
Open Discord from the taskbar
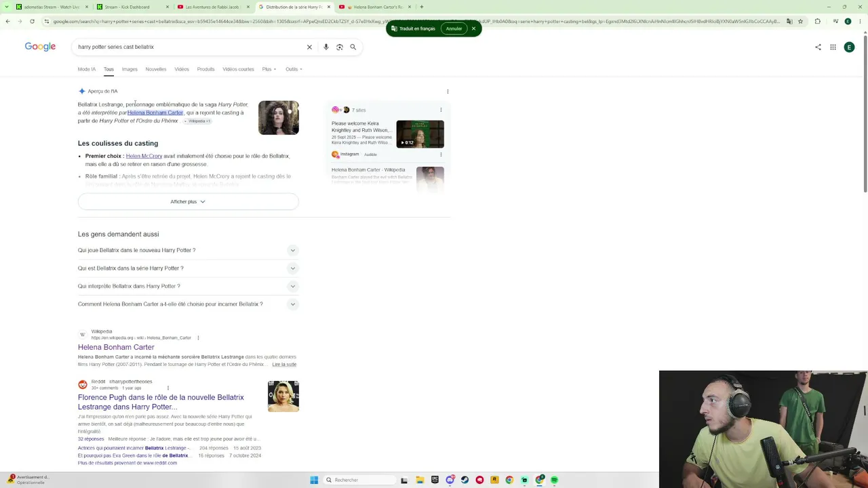pos(450,480)
